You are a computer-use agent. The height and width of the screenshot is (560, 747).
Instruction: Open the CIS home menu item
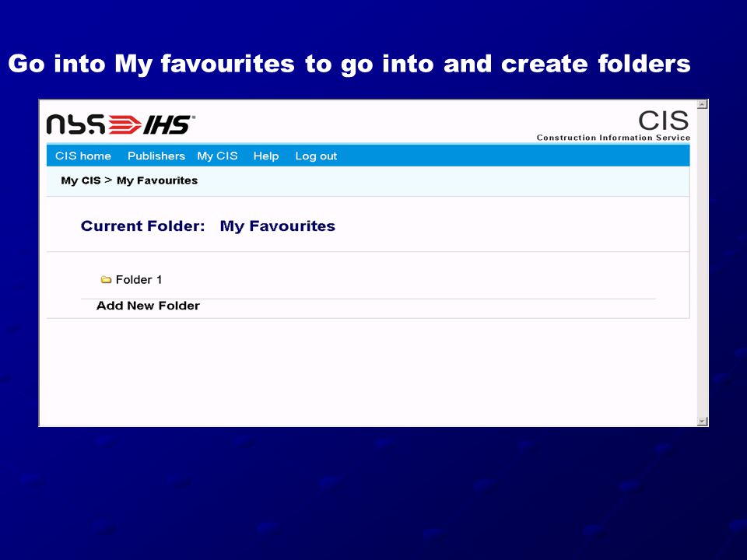pos(83,156)
